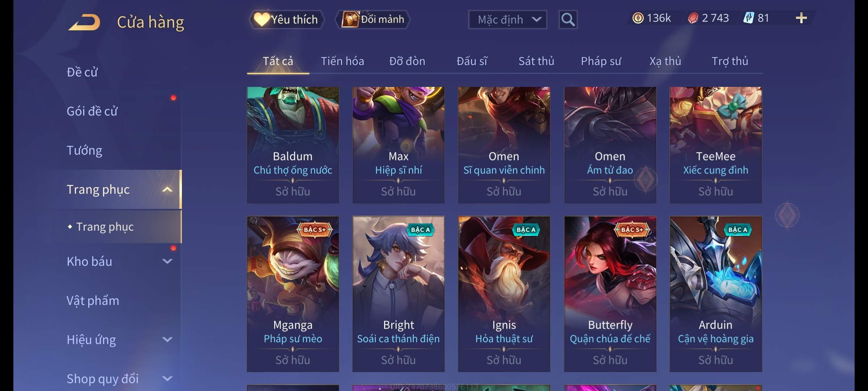This screenshot has height=391, width=868.
Task: Tap the Yêu thích heart icon
Action: tap(262, 19)
